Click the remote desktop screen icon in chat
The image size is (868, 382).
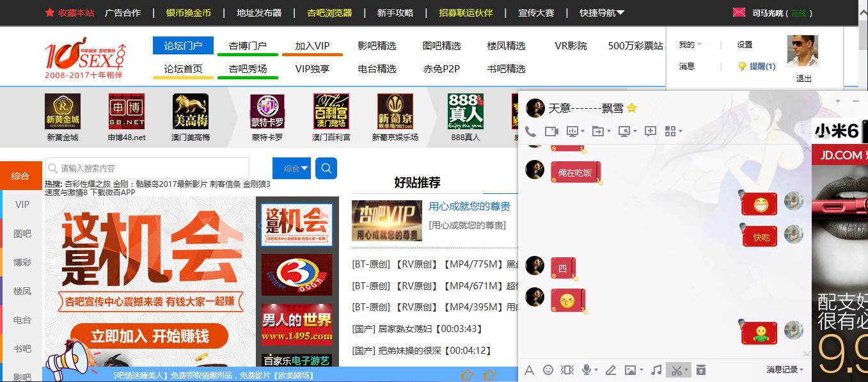(624, 131)
